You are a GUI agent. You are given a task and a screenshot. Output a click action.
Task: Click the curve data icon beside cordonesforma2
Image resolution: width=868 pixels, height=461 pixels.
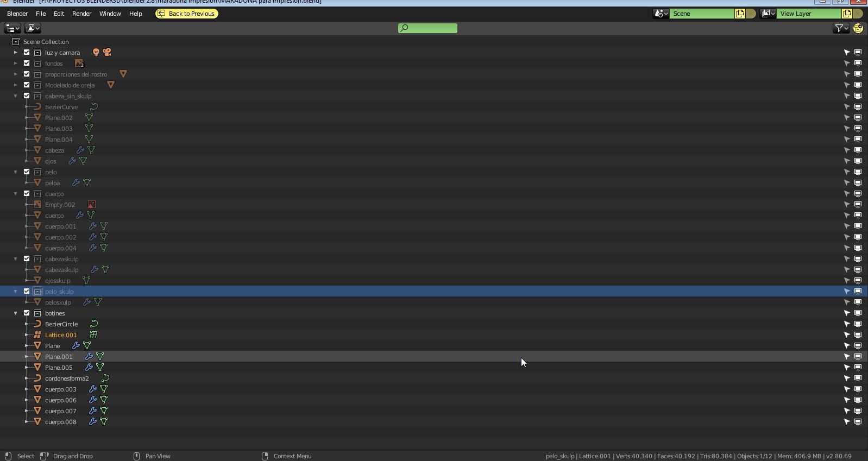click(x=106, y=378)
